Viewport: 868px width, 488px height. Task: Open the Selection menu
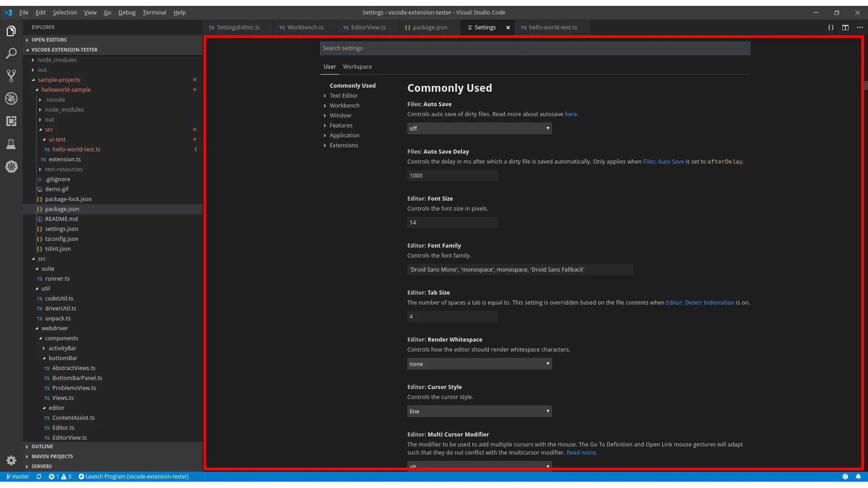[x=65, y=13]
